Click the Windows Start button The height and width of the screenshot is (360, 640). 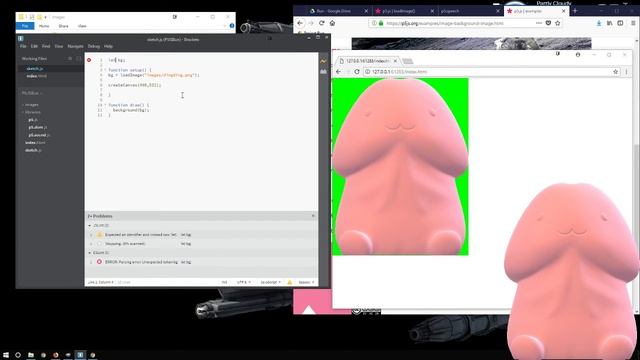6,355
